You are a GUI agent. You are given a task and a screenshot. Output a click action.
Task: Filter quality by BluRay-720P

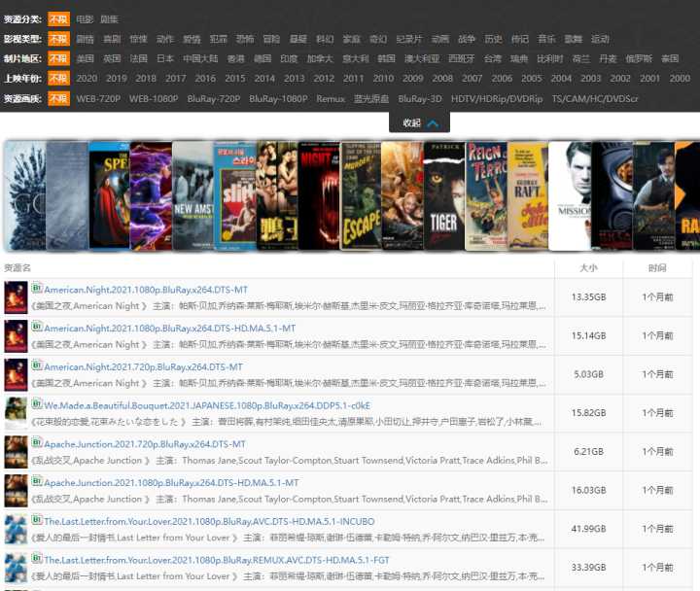tap(214, 98)
